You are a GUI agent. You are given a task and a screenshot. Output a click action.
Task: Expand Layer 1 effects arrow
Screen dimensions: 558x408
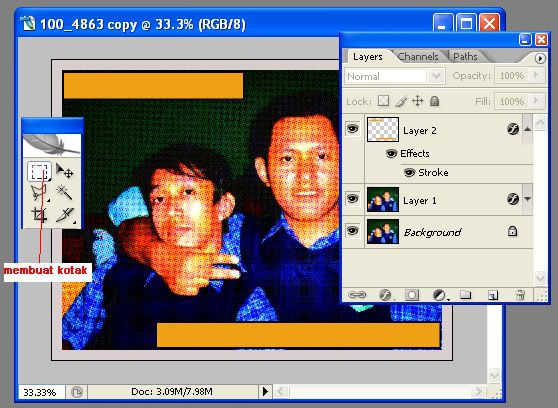pyautogui.click(x=527, y=199)
